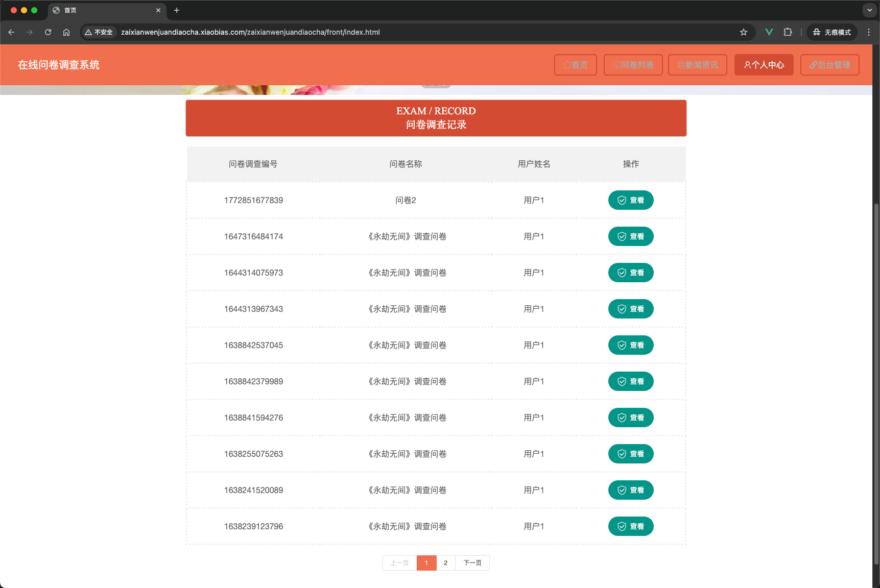Open the 问卷列表 navigation item
The height and width of the screenshot is (588, 880).
[x=633, y=65]
